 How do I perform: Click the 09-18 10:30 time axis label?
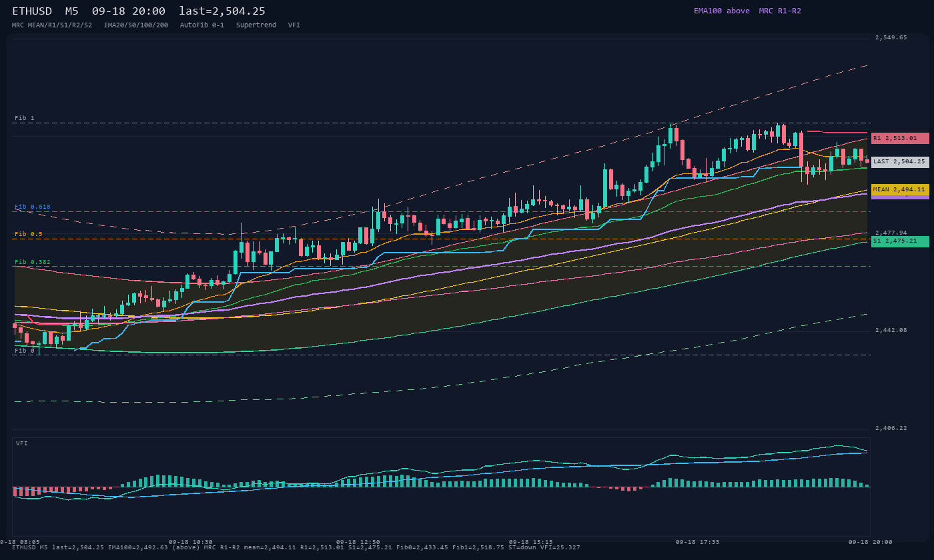coord(191,542)
